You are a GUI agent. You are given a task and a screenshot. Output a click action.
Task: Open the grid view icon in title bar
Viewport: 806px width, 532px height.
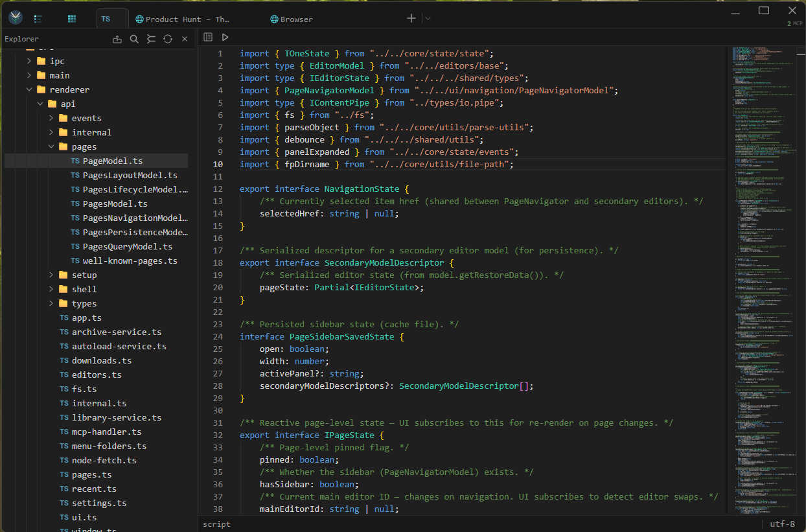tap(72, 19)
